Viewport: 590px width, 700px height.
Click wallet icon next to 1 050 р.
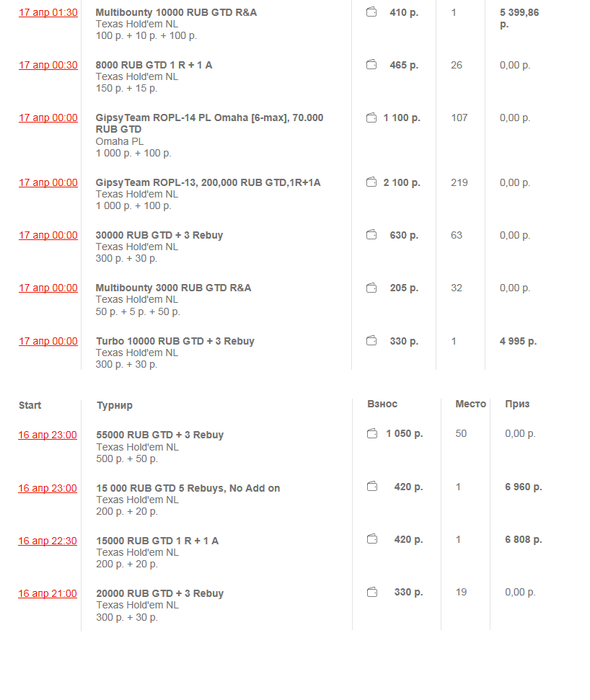(372, 433)
